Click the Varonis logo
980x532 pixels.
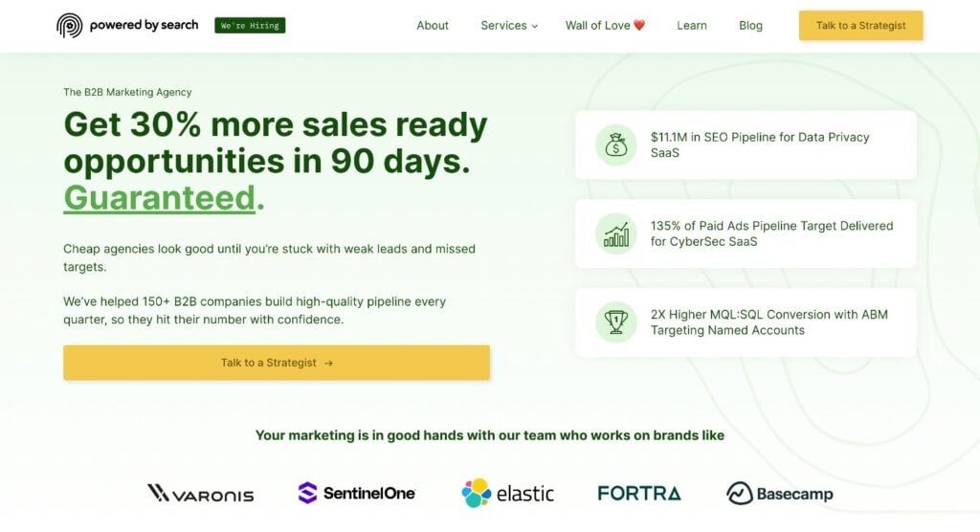[201, 493]
